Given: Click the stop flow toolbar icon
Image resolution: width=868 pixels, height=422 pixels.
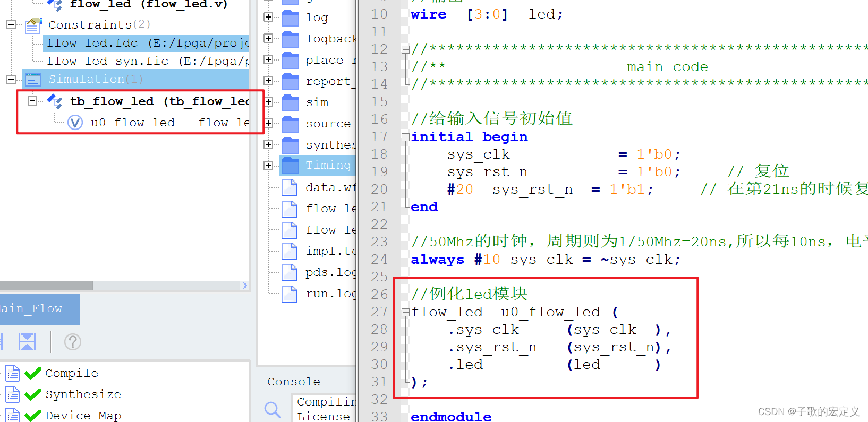Looking at the screenshot, I should pos(27,342).
